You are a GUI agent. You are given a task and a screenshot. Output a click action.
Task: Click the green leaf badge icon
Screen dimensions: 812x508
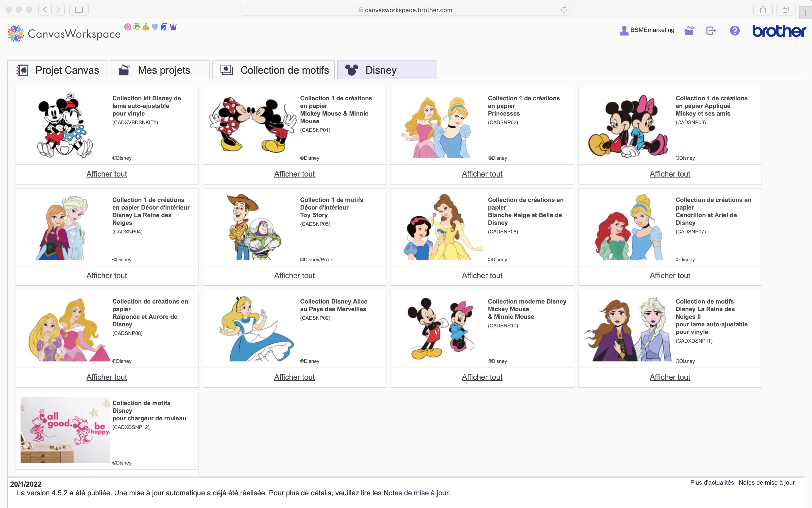[137, 27]
